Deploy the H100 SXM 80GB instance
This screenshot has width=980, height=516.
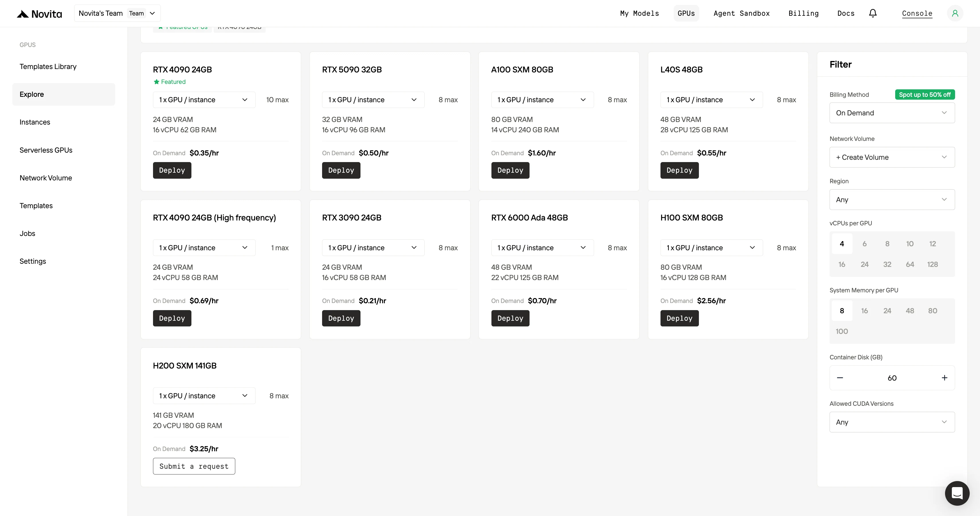(x=679, y=318)
